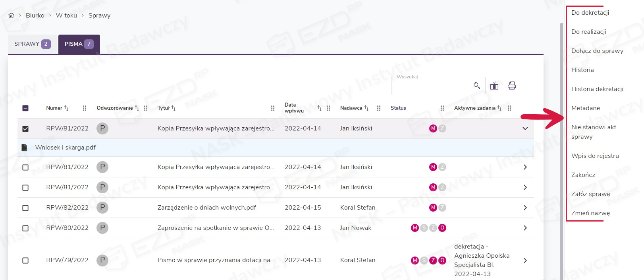The image size is (644, 280).
Task: Click the search magnifier icon
Action: click(476, 86)
